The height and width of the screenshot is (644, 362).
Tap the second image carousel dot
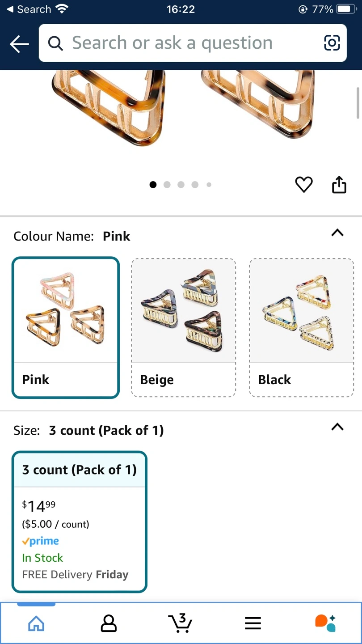click(x=167, y=185)
